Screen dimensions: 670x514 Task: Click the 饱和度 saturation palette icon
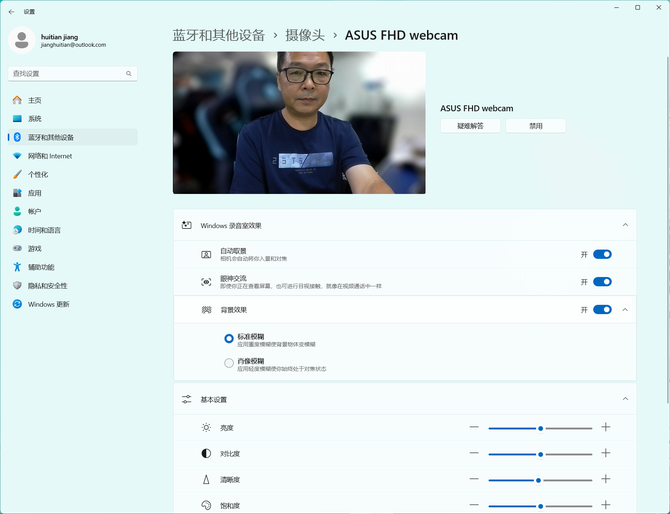tap(206, 505)
